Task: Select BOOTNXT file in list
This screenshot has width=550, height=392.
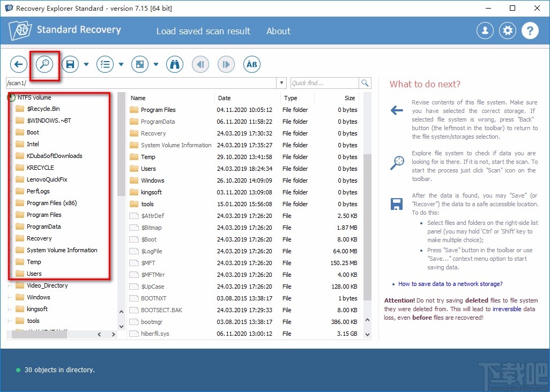Action: 243,298
